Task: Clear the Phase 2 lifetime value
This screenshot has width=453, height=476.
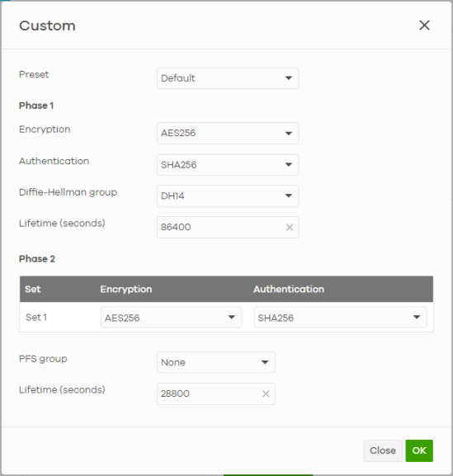Action: 266,394
